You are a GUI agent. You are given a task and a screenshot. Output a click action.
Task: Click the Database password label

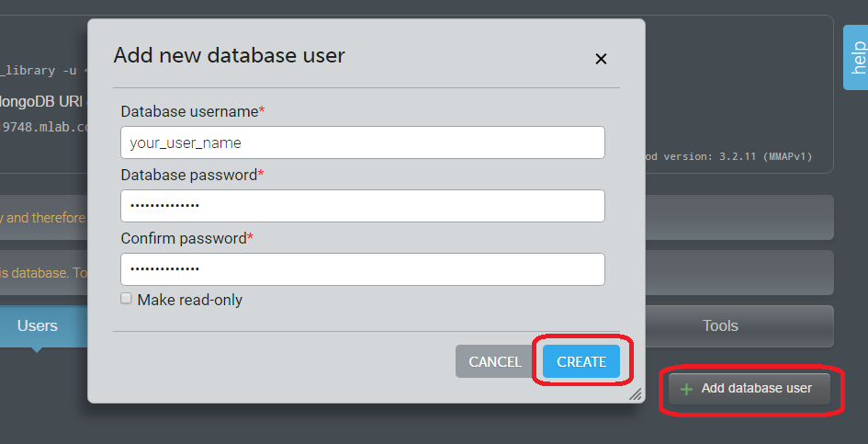[x=188, y=175]
